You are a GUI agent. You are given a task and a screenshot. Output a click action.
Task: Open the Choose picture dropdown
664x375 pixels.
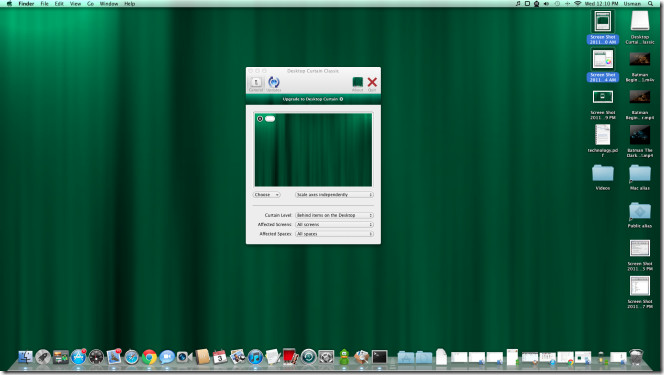(267, 195)
